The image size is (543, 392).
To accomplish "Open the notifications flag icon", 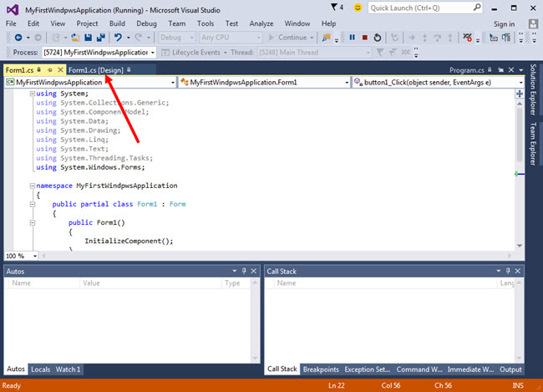I will coord(334,7).
